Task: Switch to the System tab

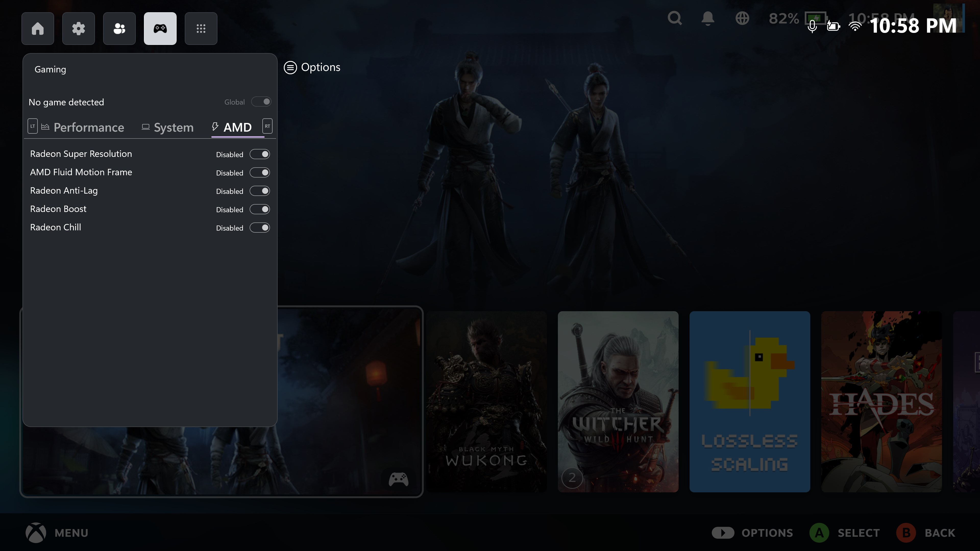Action: [174, 127]
